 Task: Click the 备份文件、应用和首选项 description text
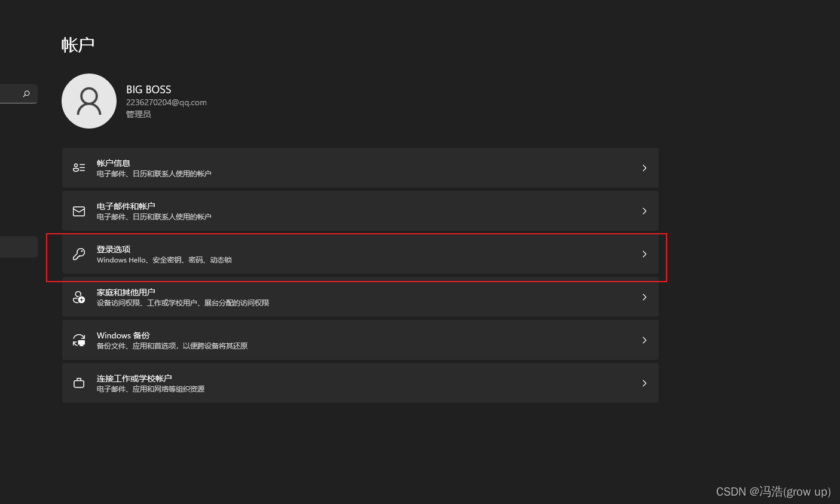click(x=172, y=346)
